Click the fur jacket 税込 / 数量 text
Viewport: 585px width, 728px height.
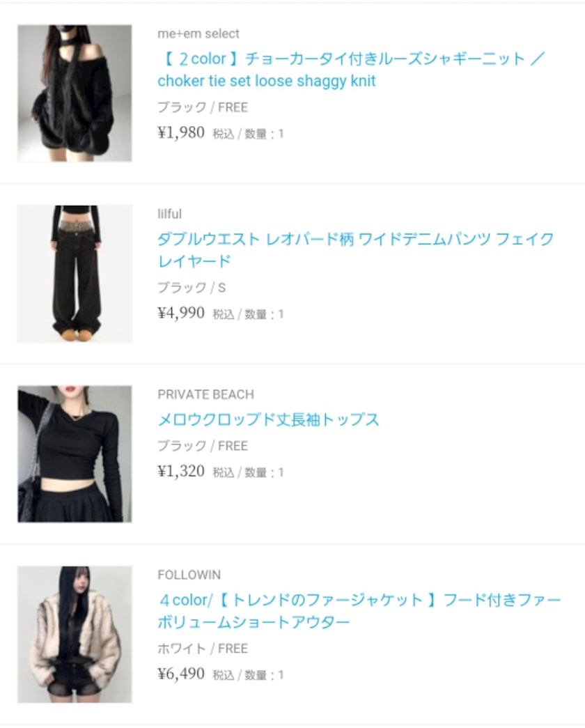coord(248,675)
